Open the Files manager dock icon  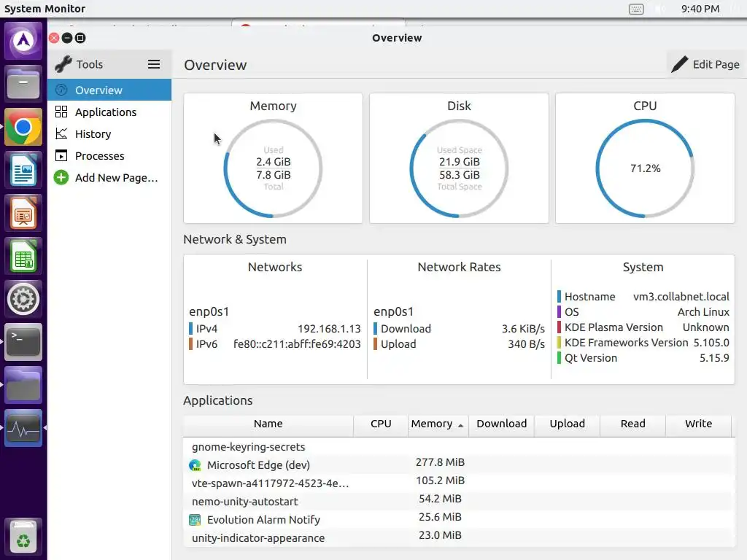(23, 84)
